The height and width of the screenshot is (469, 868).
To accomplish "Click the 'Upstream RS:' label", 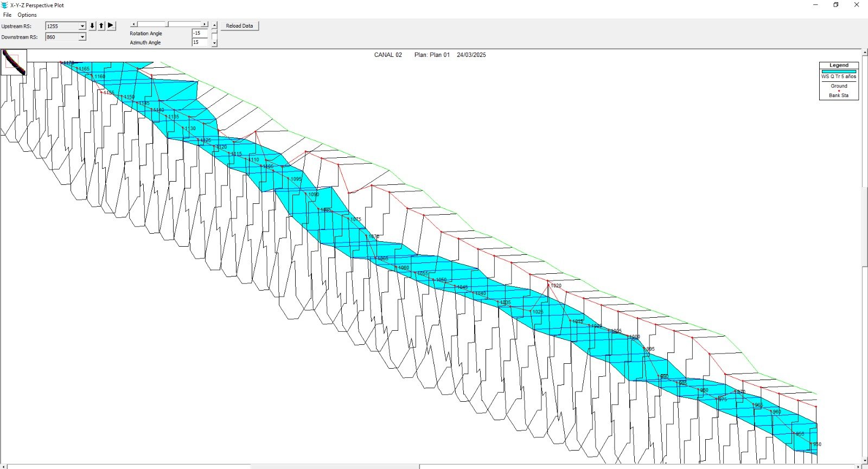I will tap(16, 26).
